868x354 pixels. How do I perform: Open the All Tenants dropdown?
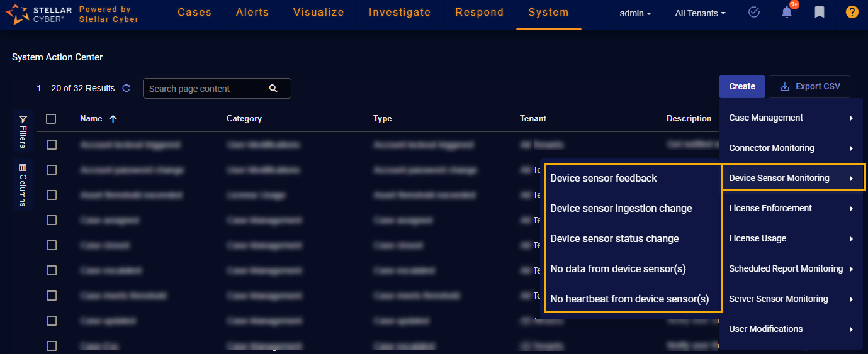pyautogui.click(x=700, y=13)
